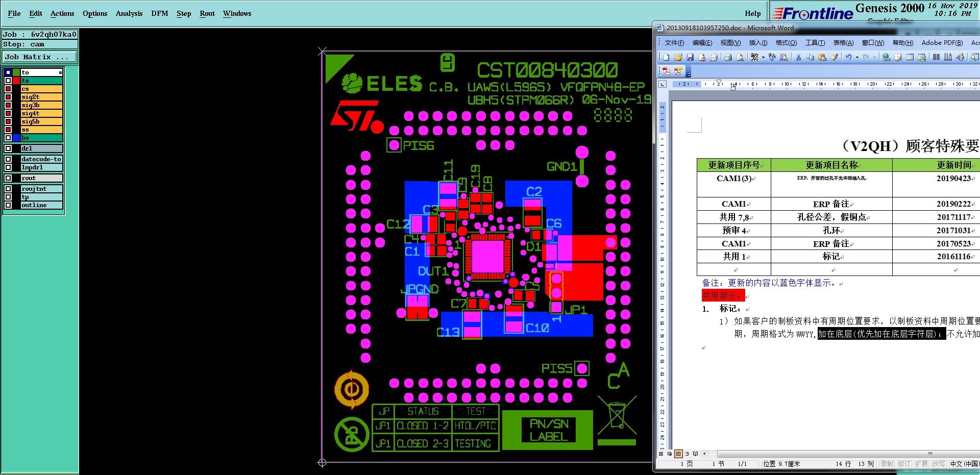Run spelling and grammar check icon
Viewport: 980px width, 475px height.
[772, 57]
